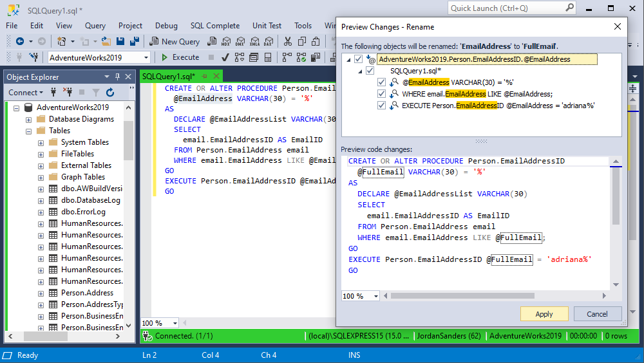Click Include Live Query Statistics icon
644x363 pixels.
pyautogui.click(x=301, y=57)
